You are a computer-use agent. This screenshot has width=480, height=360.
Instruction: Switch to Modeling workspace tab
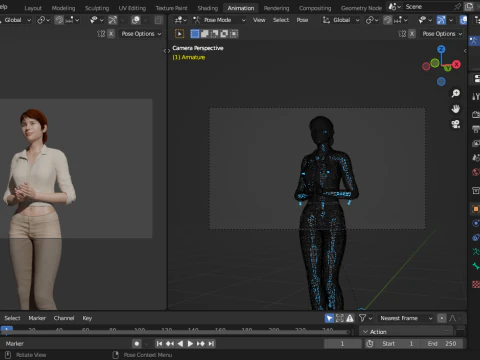coord(63,8)
